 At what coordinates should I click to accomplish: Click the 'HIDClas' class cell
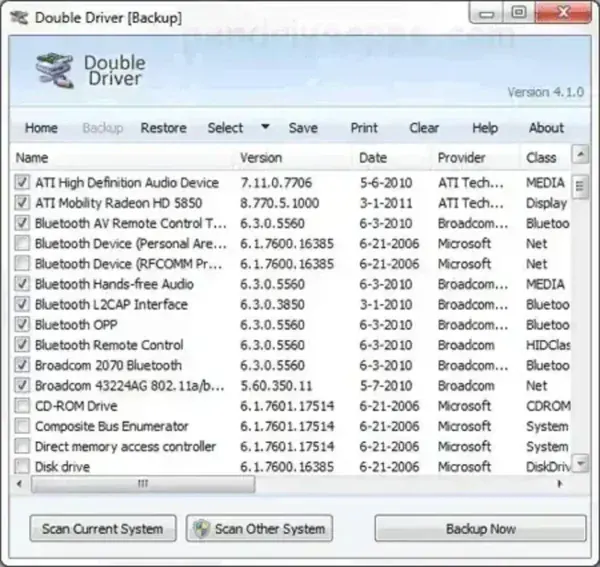coord(548,345)
